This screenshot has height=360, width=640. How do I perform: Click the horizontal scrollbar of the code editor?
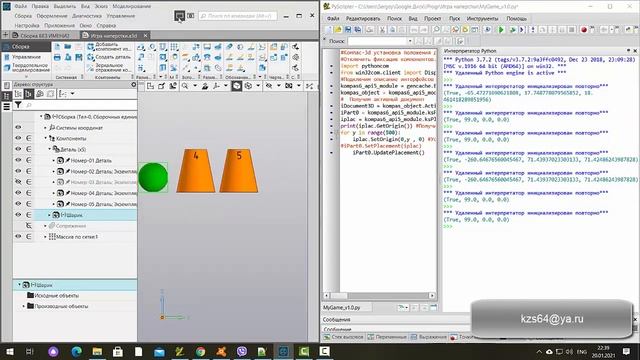[x=380, y=296]
